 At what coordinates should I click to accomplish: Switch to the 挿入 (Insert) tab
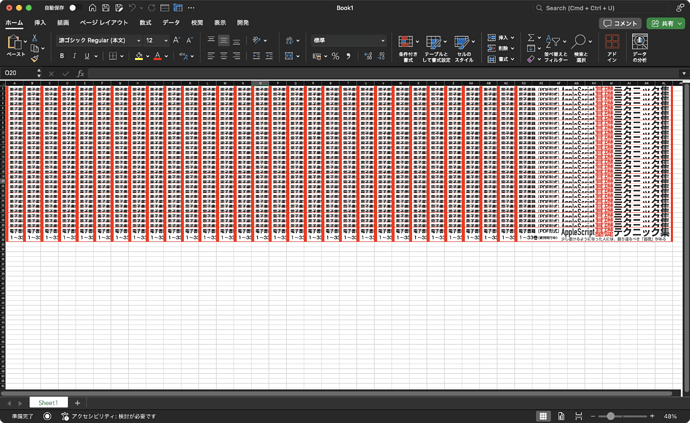[x=40, y=22]
